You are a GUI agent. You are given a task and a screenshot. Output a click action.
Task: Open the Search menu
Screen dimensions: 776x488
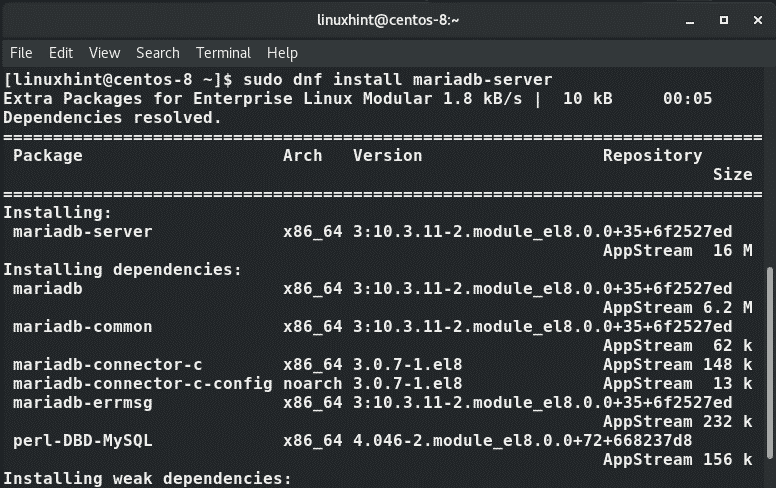pyautogui.click(x=158, y=53)
